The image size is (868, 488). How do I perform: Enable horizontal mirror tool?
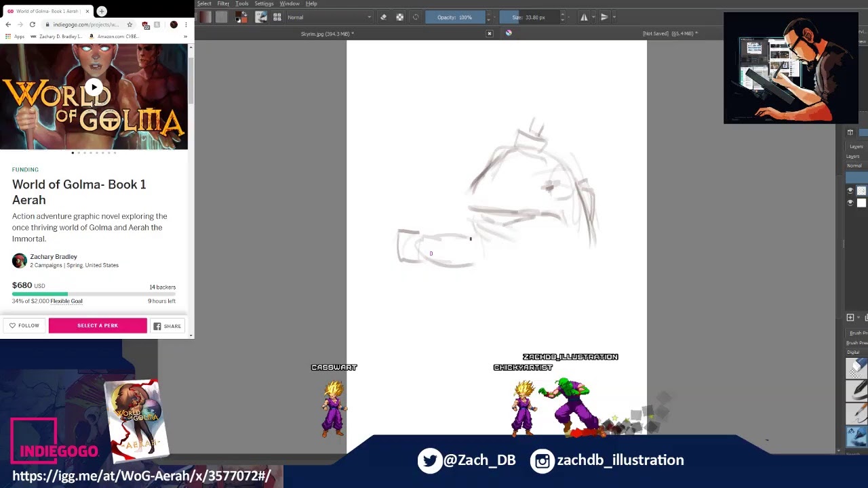coord(584,18)
